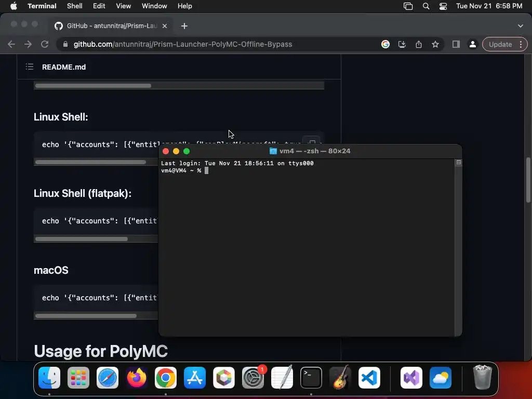Open Safari from the Dock
The height and width of the screenshot is (399, 532).
pos(108,378)
